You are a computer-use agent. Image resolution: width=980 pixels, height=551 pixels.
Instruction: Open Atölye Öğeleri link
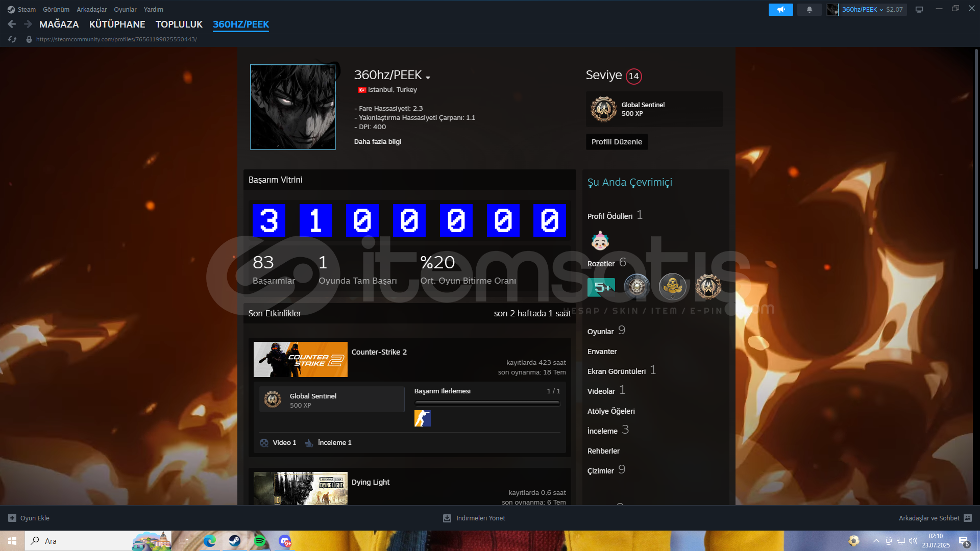point(611,411)
